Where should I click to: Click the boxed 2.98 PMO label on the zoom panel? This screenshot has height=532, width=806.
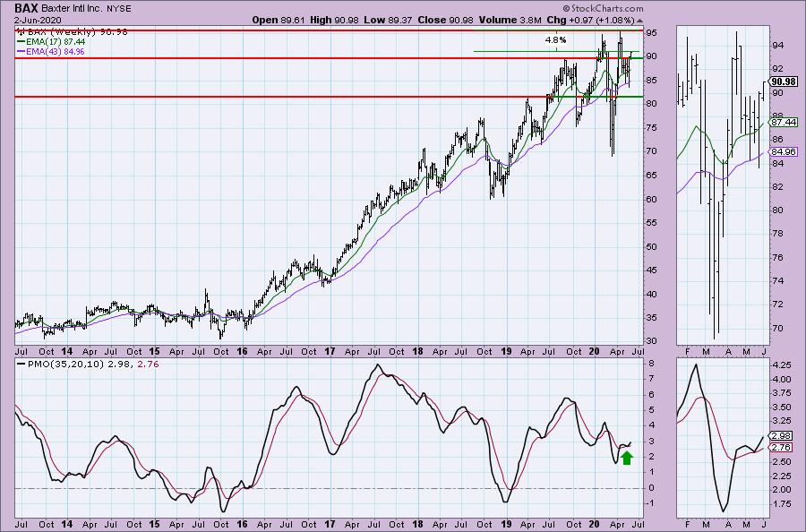click(782, 436)
